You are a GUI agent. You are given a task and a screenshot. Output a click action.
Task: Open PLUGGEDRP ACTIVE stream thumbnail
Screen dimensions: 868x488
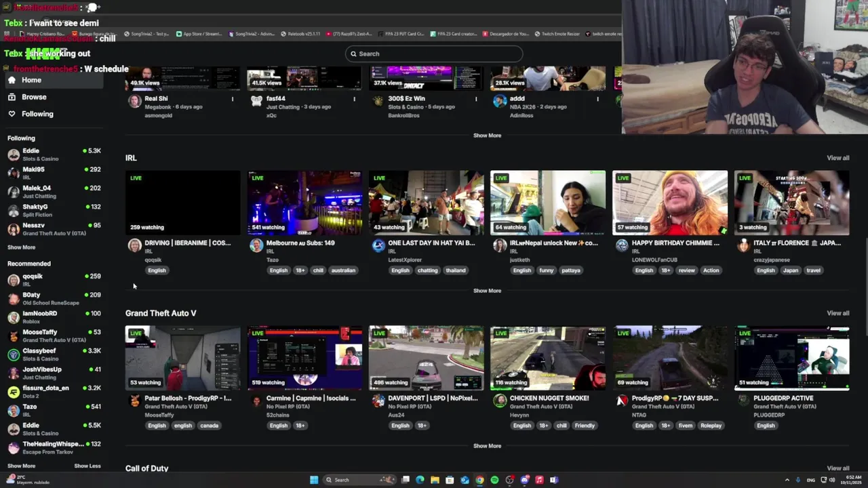pyautogui.click(x=791, y=358)
